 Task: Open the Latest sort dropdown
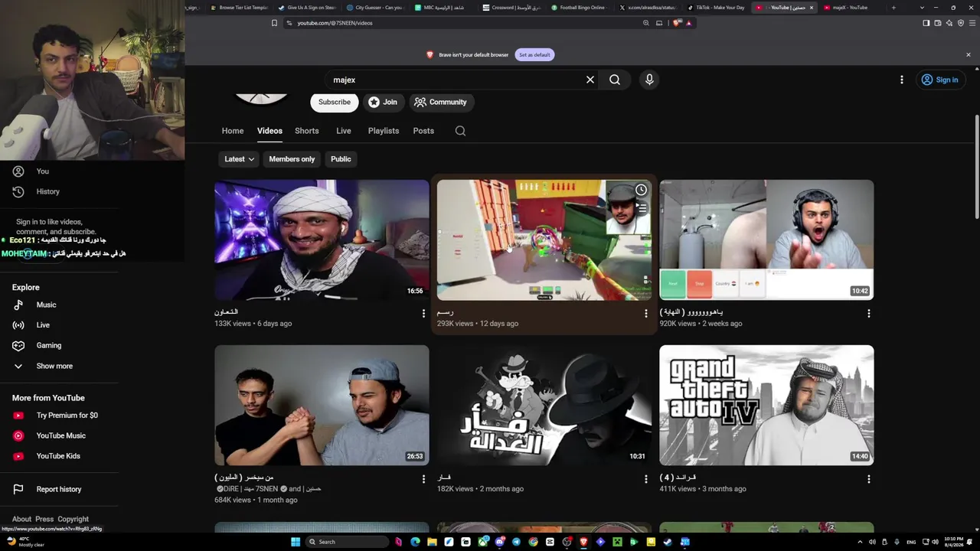pyautogui.click(x=239, y=159)
